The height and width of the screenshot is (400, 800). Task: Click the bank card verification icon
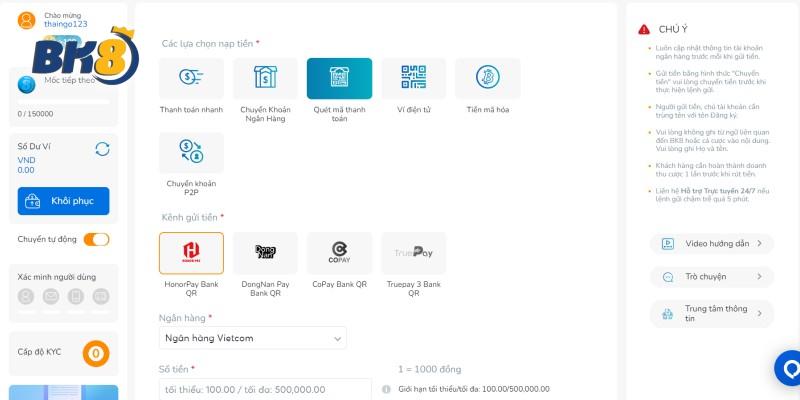(x=101, y=296)
